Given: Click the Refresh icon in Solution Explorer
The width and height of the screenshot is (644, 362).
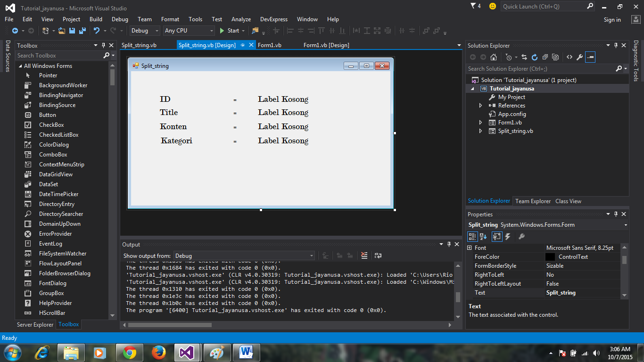Looking at the screenshot, I should (x=535, y=56).
